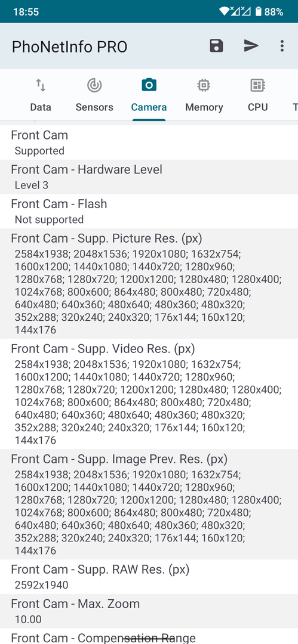Tap the Data arrows icon
Viewport: 298px width, 644px height.
point(41,85)
